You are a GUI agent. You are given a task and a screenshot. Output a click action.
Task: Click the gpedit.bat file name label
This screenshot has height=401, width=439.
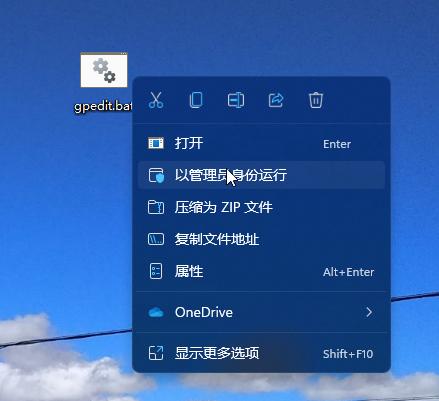[103, 107]
